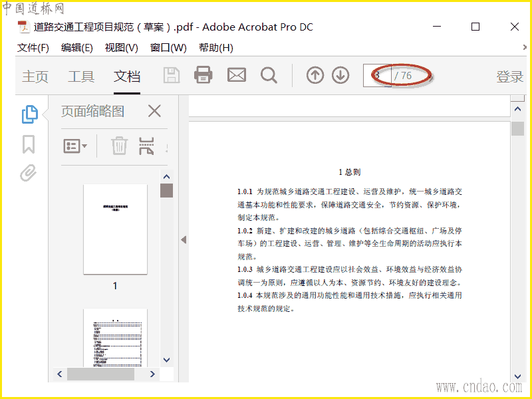This screenshot has width=532, height=399.
Task: Click clause number 1.0.3 in the document
Action: coord(245,269)
